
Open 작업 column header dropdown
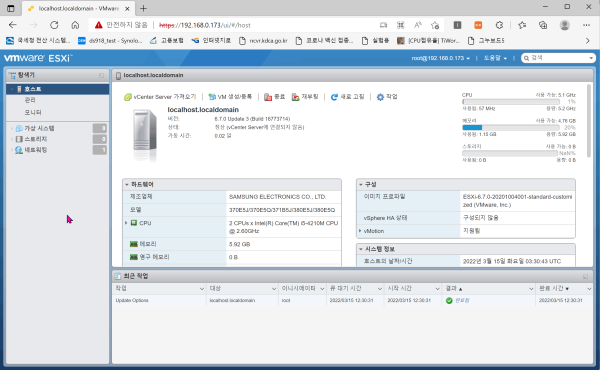pos(202,289)
